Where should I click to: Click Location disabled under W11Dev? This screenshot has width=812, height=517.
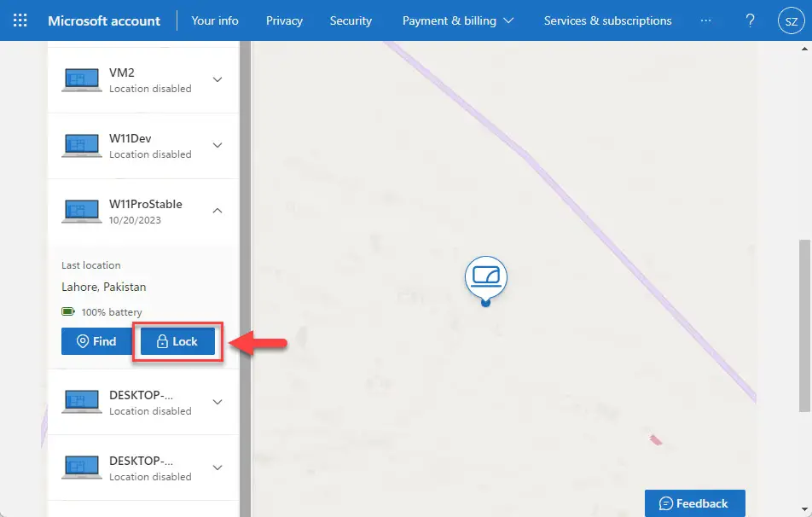pos(150,154)
